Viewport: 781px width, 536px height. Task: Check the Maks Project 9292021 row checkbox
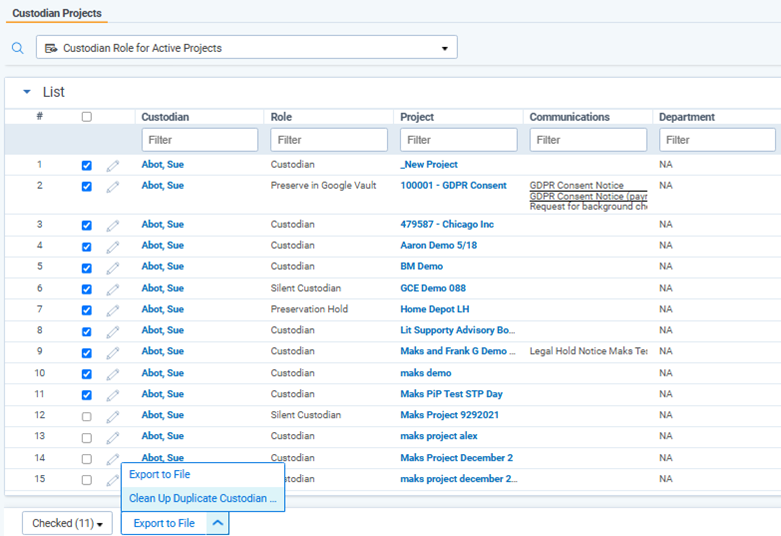(87, 416)
